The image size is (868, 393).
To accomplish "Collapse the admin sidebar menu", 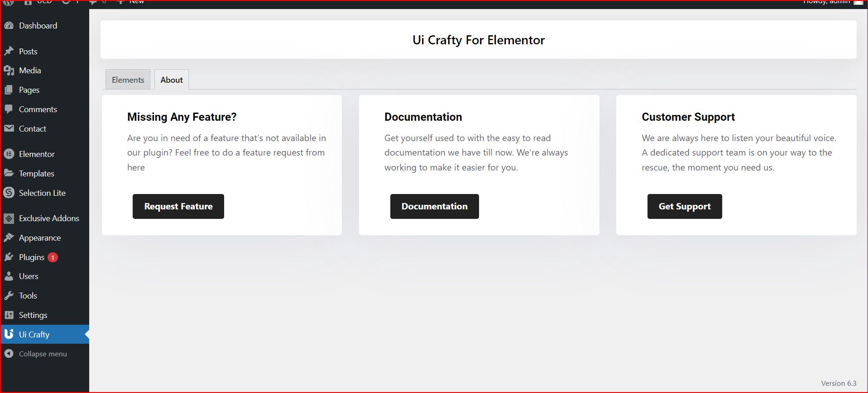I will click(45, 354).
